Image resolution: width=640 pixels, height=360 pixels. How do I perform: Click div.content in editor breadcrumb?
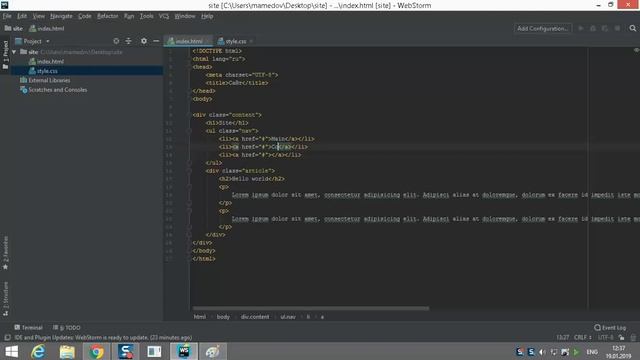click(x=255, y=317)
